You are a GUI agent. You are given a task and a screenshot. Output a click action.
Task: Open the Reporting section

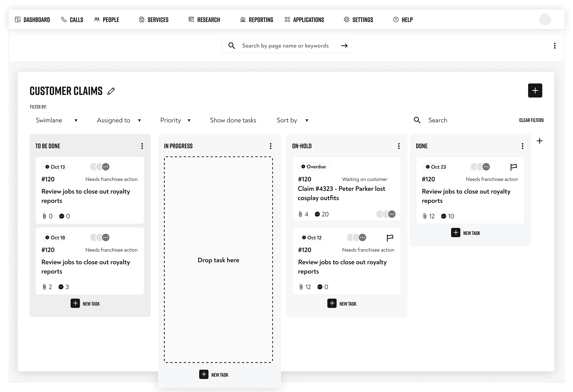tap(257, 20)
